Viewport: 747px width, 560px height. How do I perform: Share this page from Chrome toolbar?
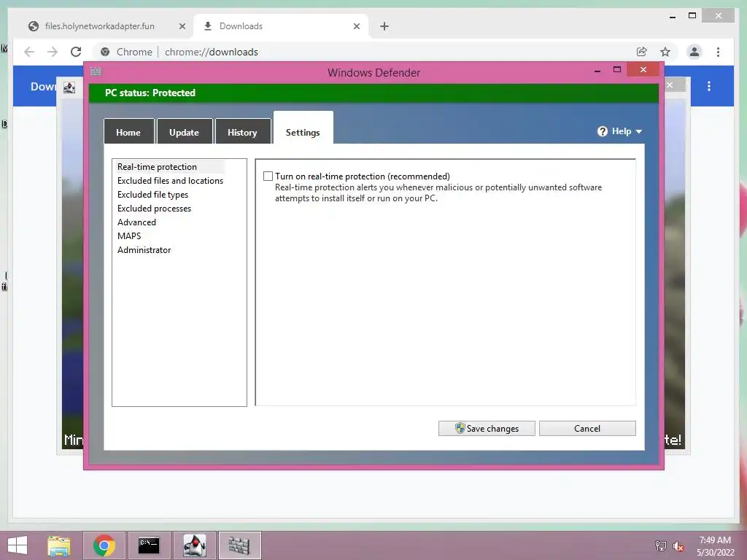[642, 52]
